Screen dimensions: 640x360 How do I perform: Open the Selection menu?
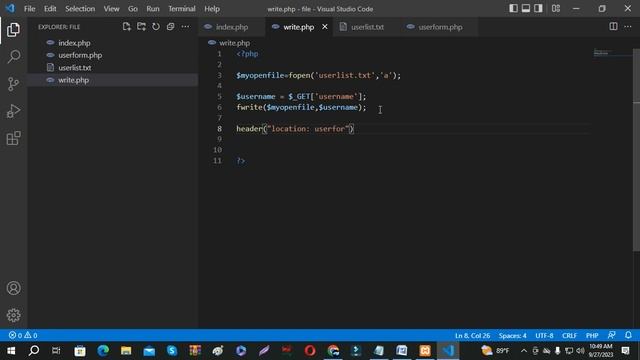pos(80,9)
